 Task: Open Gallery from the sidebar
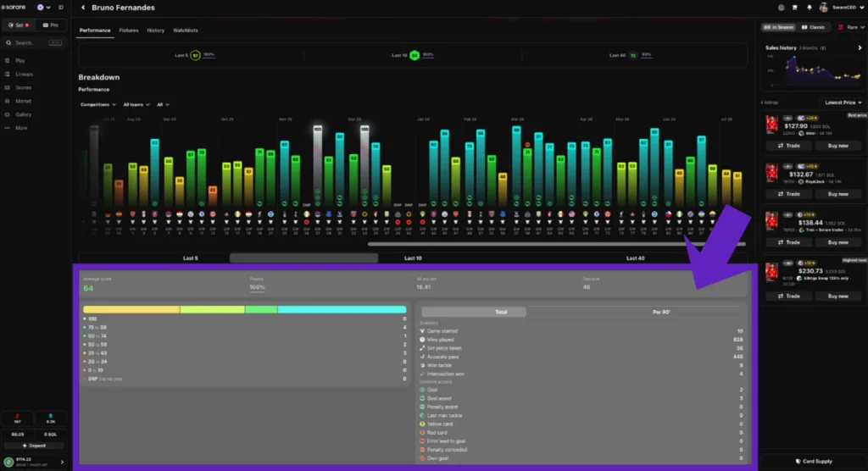click(23, 114)
